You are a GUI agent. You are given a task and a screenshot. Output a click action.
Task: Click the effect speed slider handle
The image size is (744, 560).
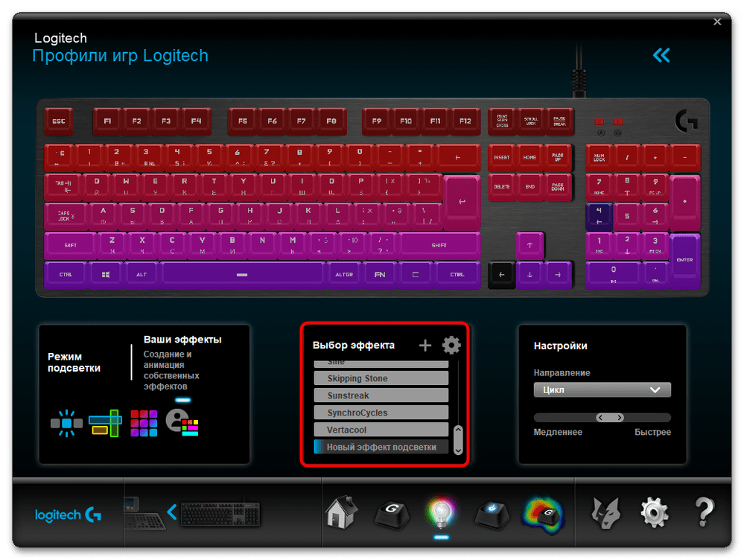click(610, 418)
